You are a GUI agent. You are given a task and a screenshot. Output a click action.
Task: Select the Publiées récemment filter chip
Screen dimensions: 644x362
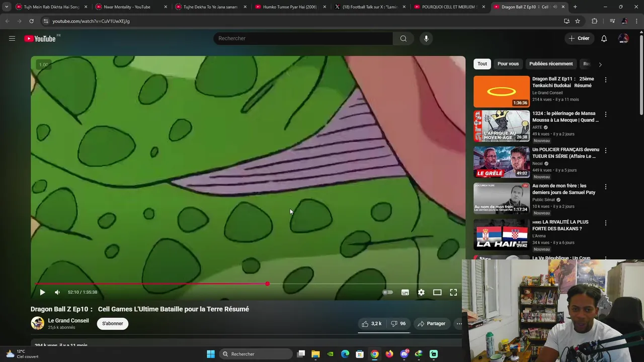(551, 64)
